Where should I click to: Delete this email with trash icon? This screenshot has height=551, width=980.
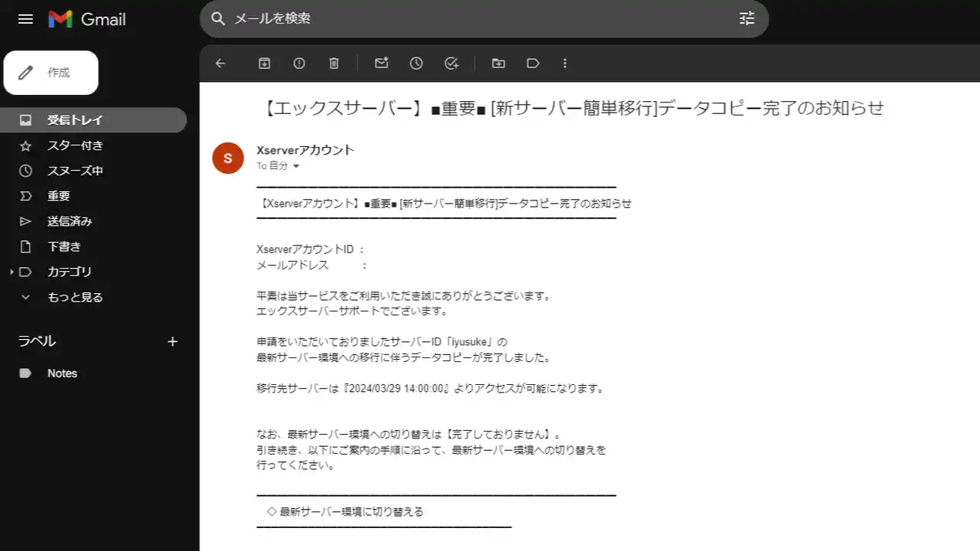click(334, 64)
